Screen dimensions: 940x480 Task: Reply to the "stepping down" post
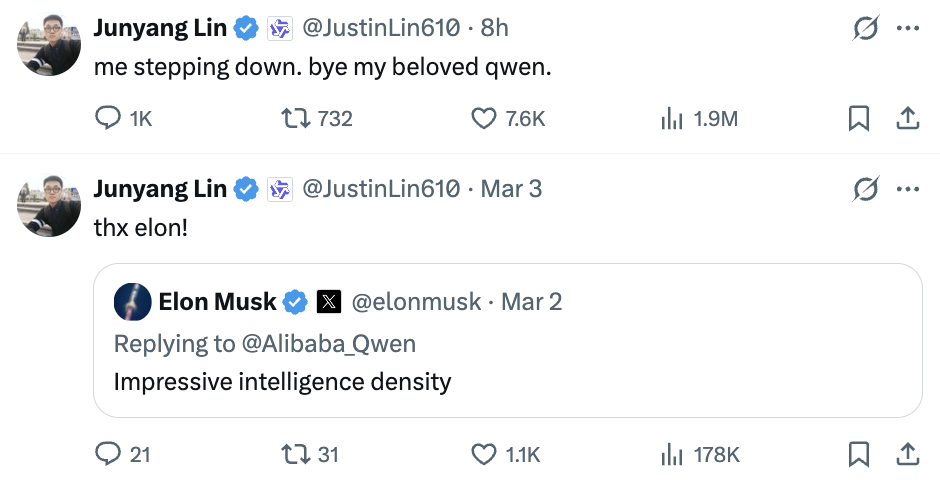108,119
